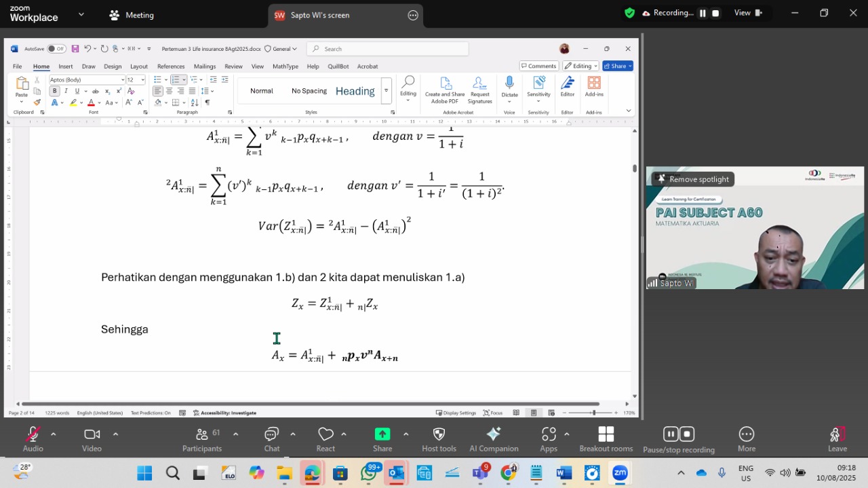Click in the Word Search box
This screenshot has width=868, height=488.
[387, 49]
